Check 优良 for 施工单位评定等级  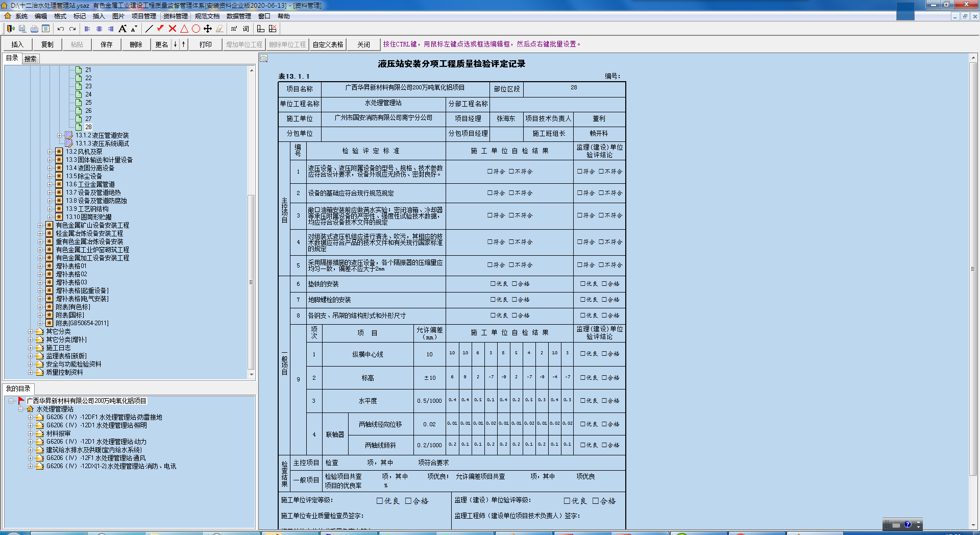(380, 501)
